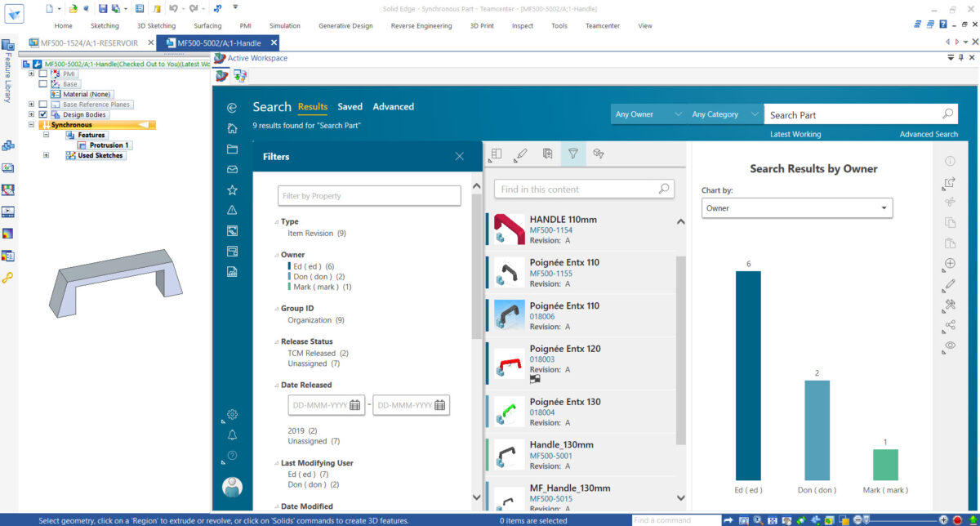The image size is (980, 526).
Task: Expand the Design Bodies tree node
Action: (x=31, y=114)
